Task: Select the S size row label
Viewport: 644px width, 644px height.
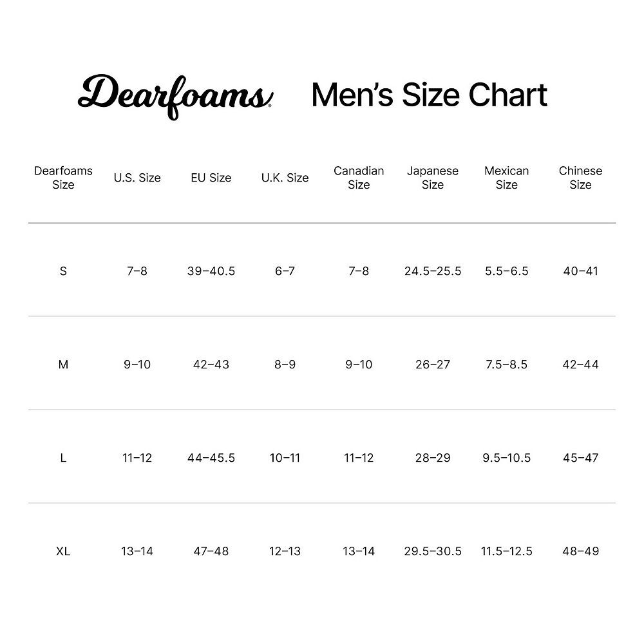Action: point(63,271)
